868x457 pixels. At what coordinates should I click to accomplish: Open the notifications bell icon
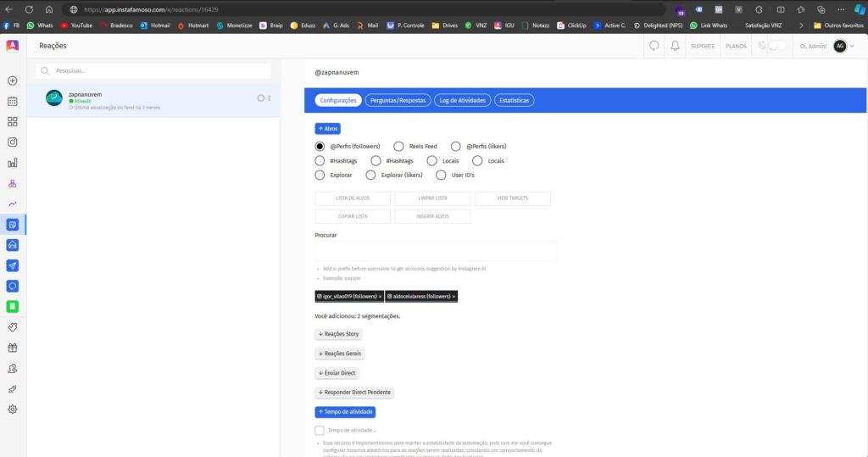tap(676, 46)
